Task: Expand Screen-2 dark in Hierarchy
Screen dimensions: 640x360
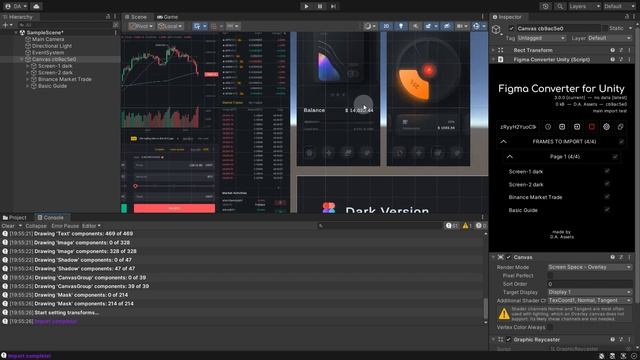Action: pos(28,73)
